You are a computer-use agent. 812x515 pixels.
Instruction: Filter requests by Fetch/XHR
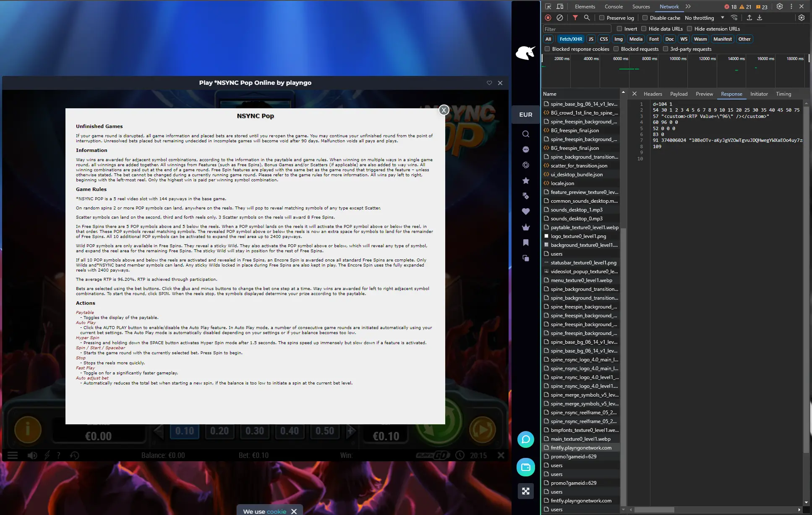coord(571,39)
